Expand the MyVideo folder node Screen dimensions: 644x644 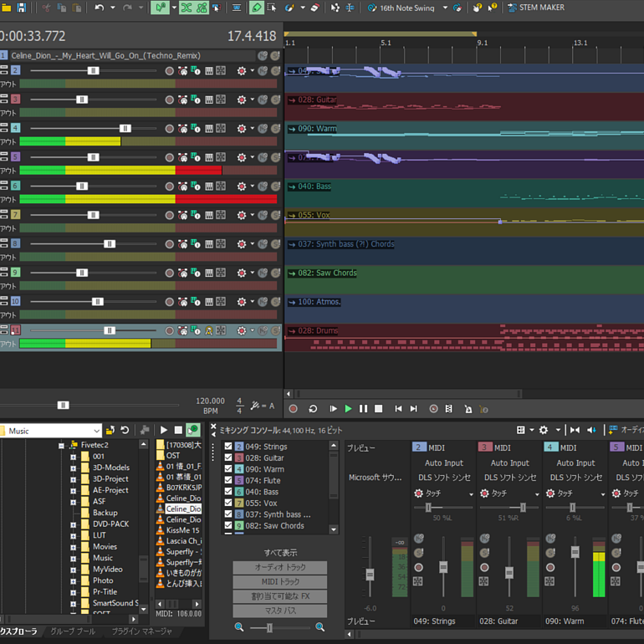pyautogui.click(x=73, y=570)
